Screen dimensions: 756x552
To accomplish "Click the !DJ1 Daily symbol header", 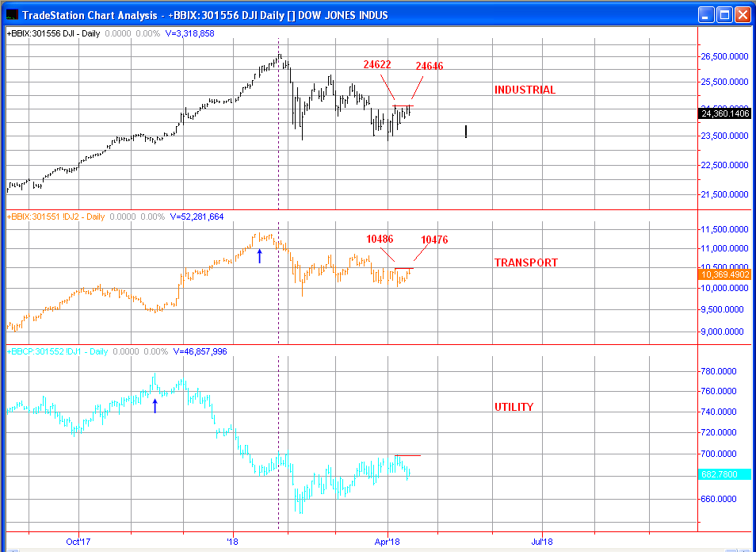I will pyautogui.click(x=57, y=351).
